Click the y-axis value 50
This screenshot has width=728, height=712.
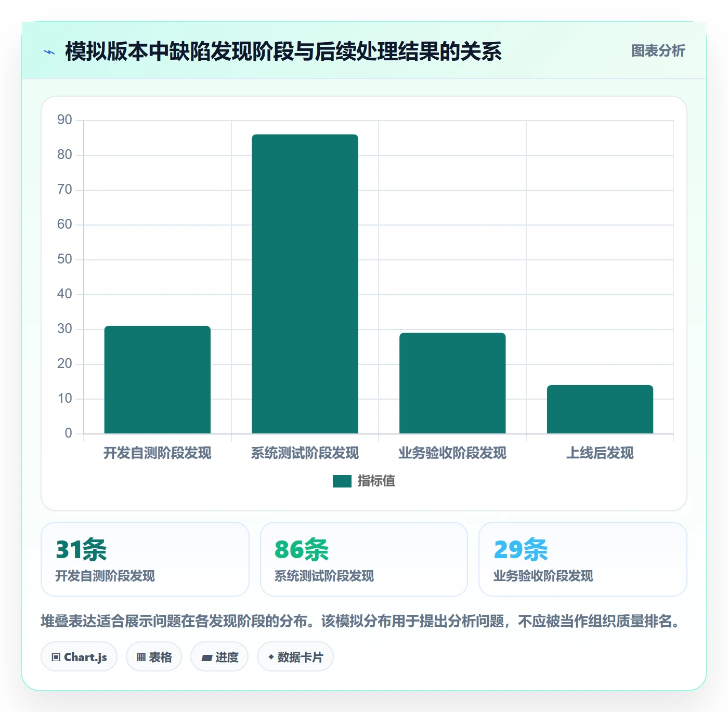pos(64,259)
